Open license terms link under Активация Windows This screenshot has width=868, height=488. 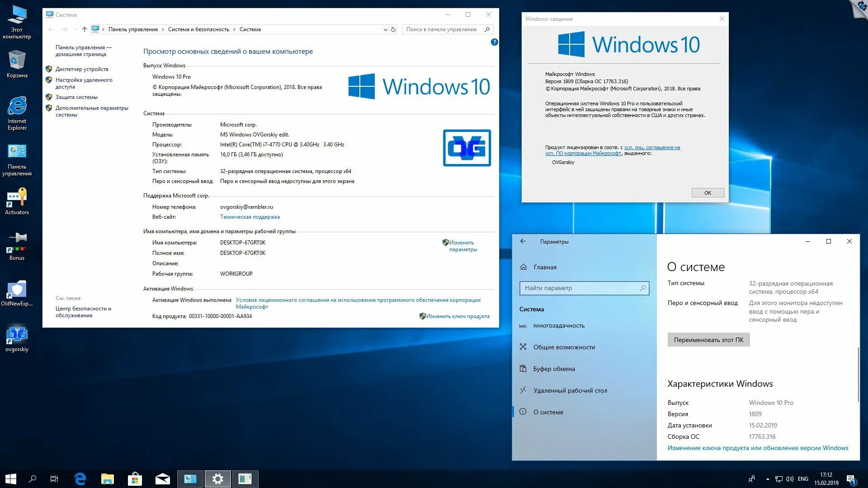pos(358,303)
